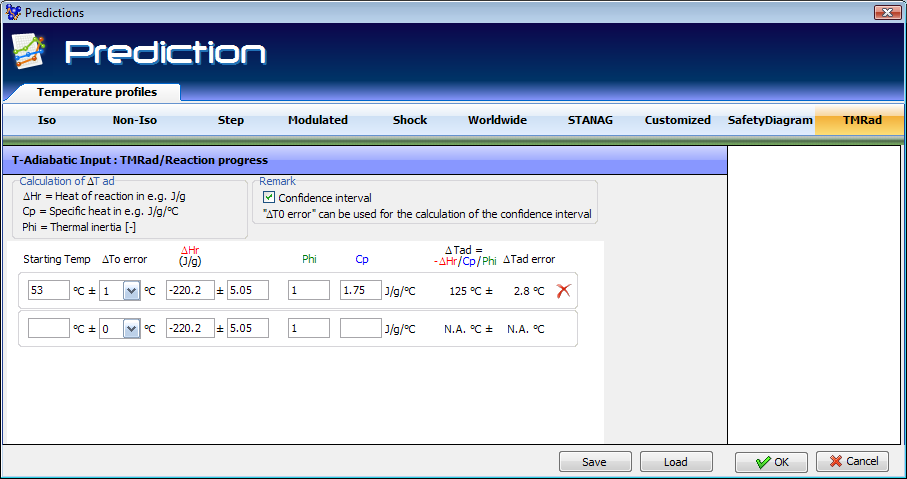Screen dimensions: 907x479
Task: Click the ΔTad error column header
Action: click(529, 259)
